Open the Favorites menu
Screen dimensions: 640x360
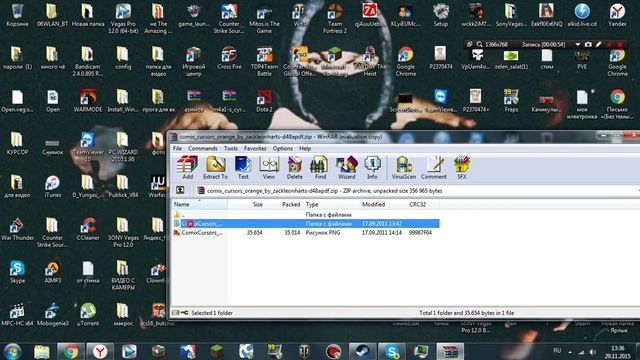255,149
